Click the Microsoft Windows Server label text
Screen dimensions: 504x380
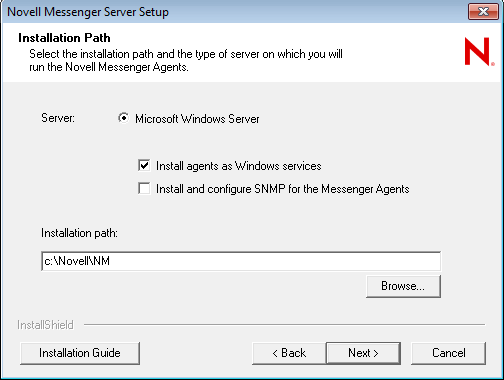coord(197,119)
